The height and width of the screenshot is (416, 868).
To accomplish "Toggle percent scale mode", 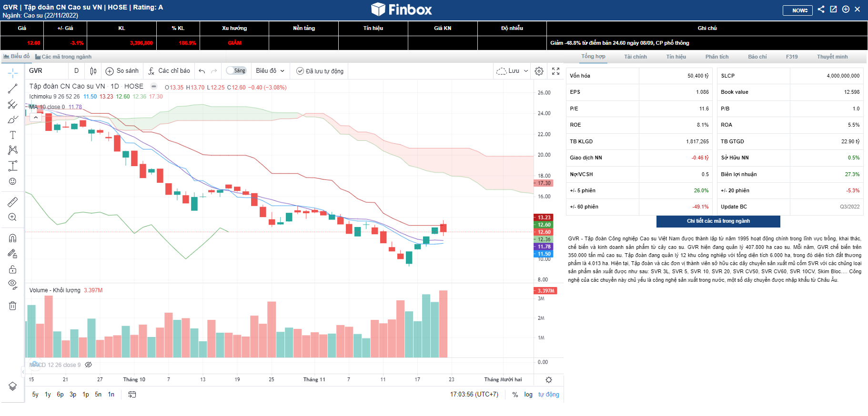I will [x=515, y=395].
